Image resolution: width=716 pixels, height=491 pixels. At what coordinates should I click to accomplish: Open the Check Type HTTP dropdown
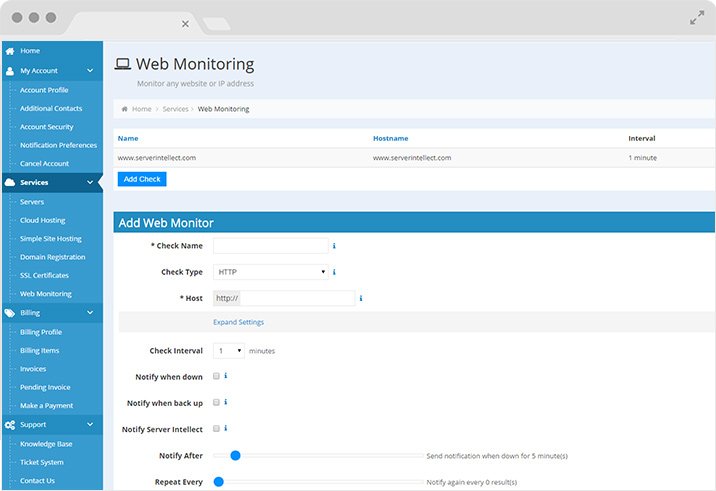(x=271, y=272)
